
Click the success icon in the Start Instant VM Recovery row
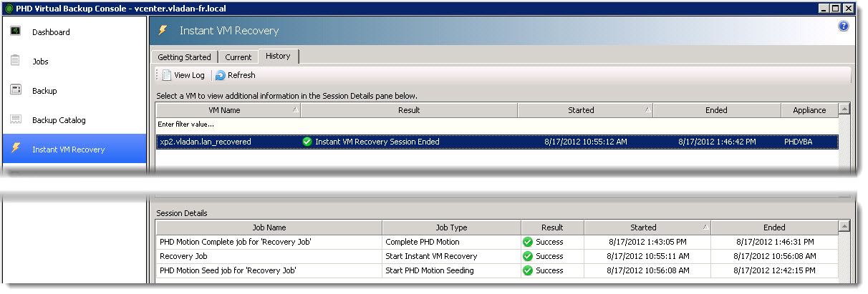[x=528, y=256]
